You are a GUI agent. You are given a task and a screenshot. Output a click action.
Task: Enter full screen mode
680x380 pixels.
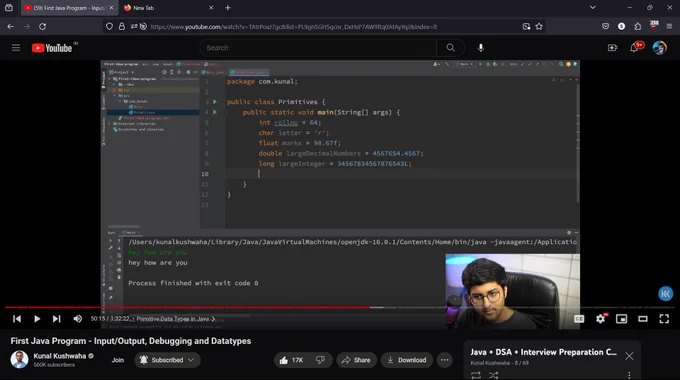pyautogui.click(x=664, y=319)
